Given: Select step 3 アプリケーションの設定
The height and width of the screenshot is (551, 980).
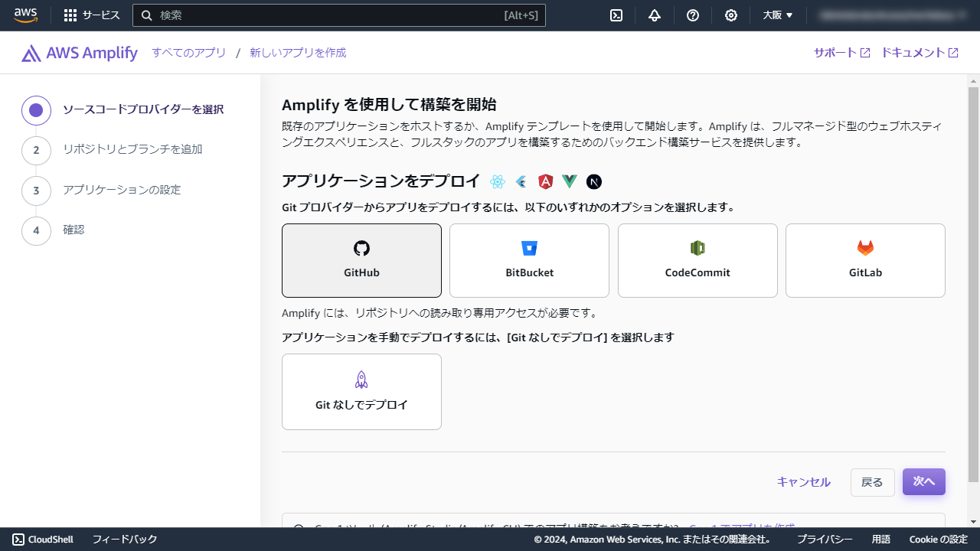Looking at the screenshot, I should [102, 190].
